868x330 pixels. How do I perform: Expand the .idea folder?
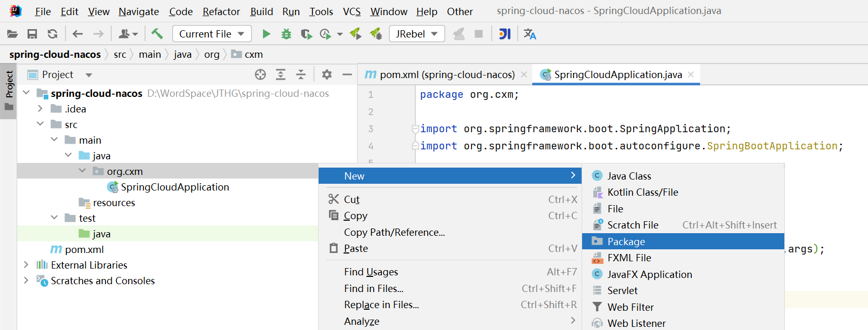pos(40,108)
